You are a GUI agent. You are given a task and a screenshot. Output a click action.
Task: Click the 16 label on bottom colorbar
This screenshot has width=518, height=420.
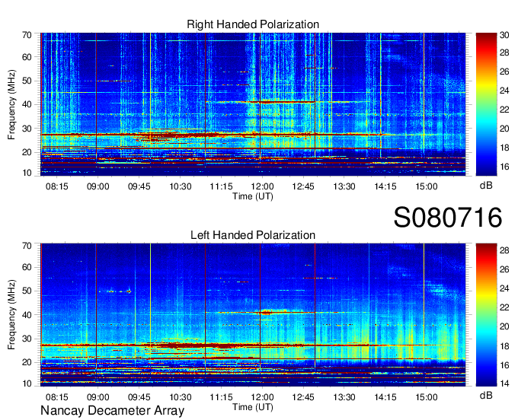pyautogui.click(x=504, y=365)
